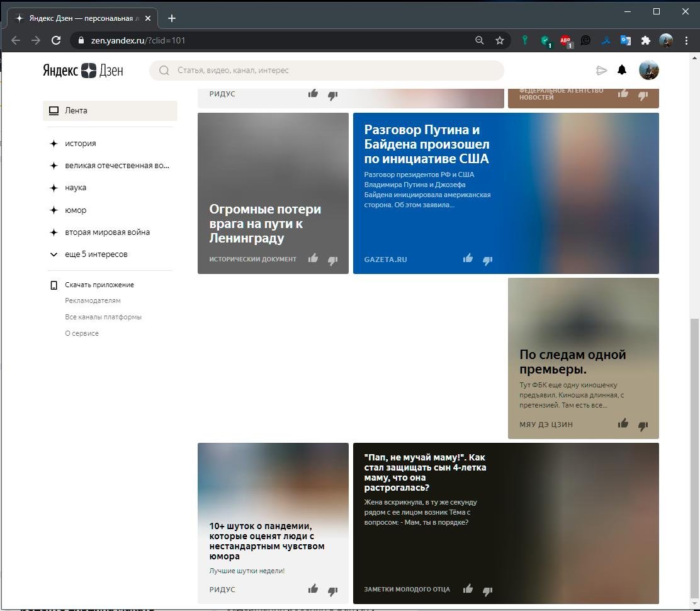
Task: Like the '10+ шуток о пандемии' card
Action: (x=313, y=588)
